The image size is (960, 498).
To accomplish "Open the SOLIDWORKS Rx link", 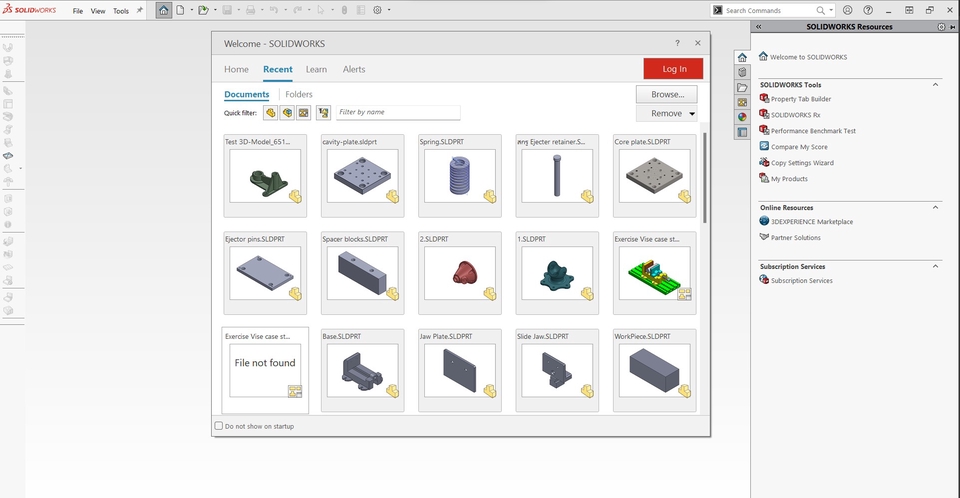I will point(795,115).
